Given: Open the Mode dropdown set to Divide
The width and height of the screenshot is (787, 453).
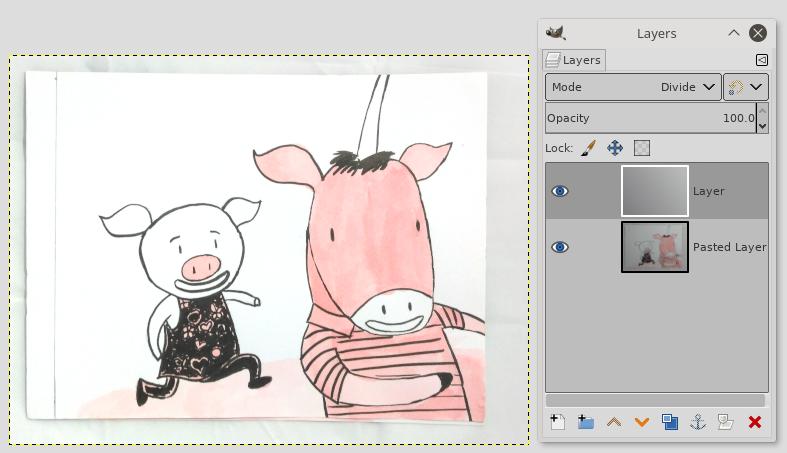Looking at the screenshot, I should [633, 87].
